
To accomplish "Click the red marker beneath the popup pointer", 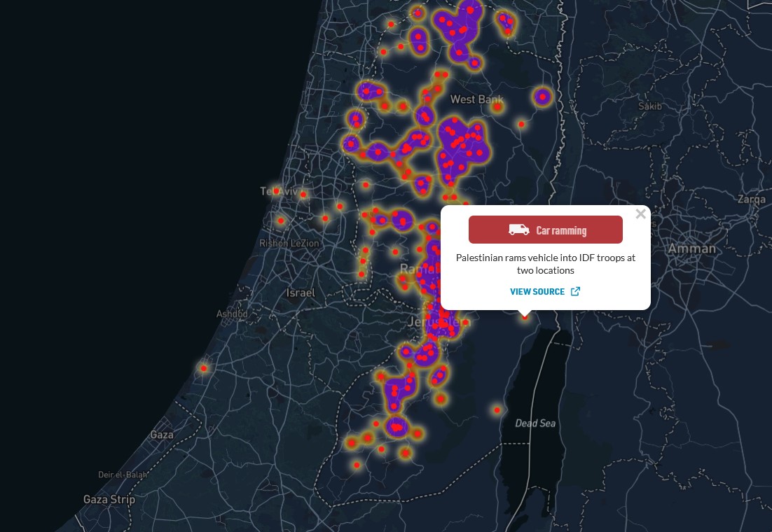I will (x=525, y=317).
